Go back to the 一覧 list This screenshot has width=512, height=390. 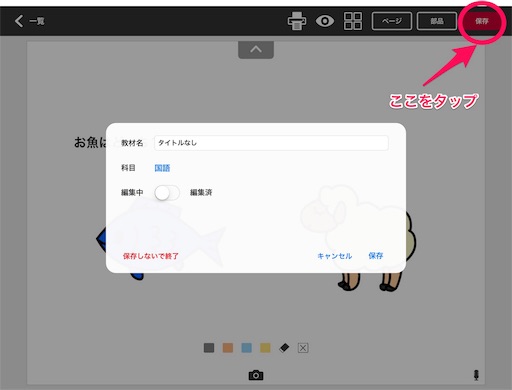[x=29, y=21]
